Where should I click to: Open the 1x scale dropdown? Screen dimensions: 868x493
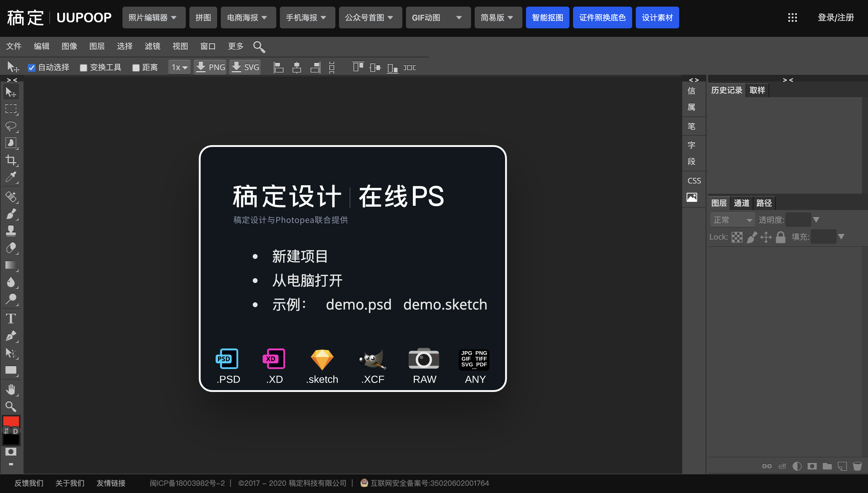point(179,67)
